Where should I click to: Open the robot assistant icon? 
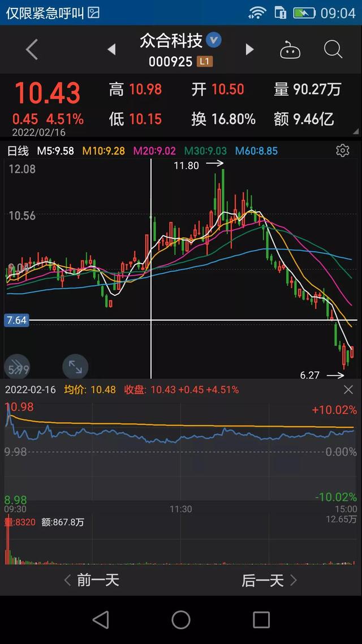click(290, 50)
